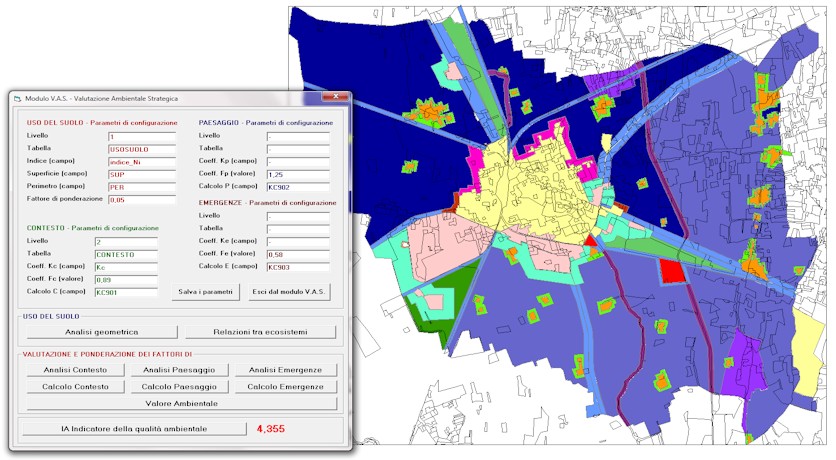
Task: Open Relazioni tra ecosistemi
Action: coord(260,332)
